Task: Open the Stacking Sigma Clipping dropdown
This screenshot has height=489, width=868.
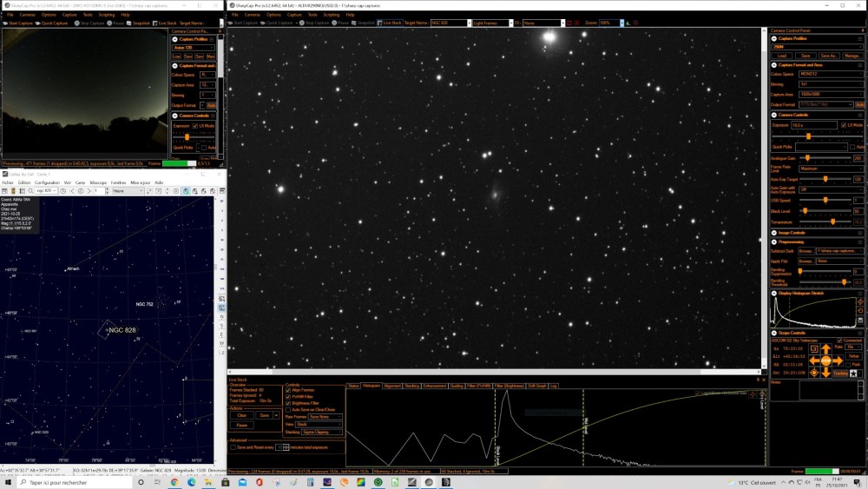Action: (322, 432)
